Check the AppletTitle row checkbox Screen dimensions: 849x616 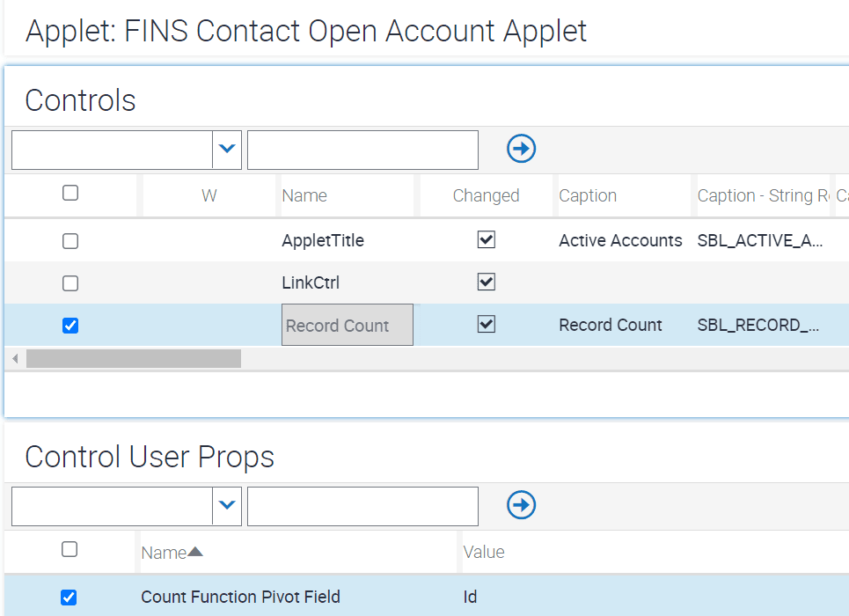[x=71, y=240]
